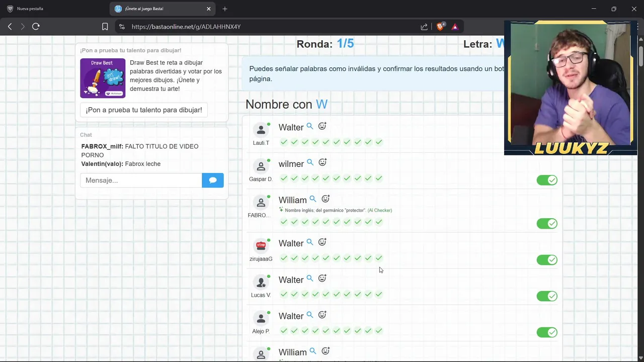This screenshot has height=362, width=644.
Task: Click the bastaonline.net URL in the address bar
Action: pyautogui.click(x=186, y=27)
